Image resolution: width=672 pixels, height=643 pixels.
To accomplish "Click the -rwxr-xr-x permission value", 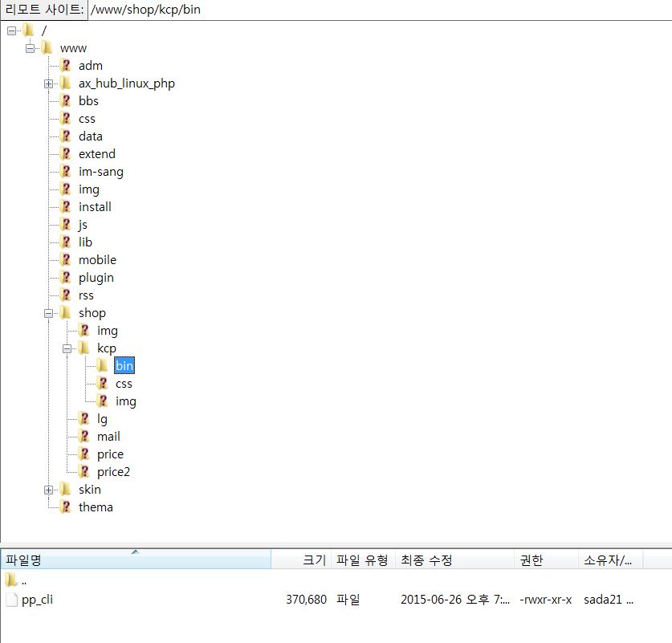I will [x=546, y=600].
